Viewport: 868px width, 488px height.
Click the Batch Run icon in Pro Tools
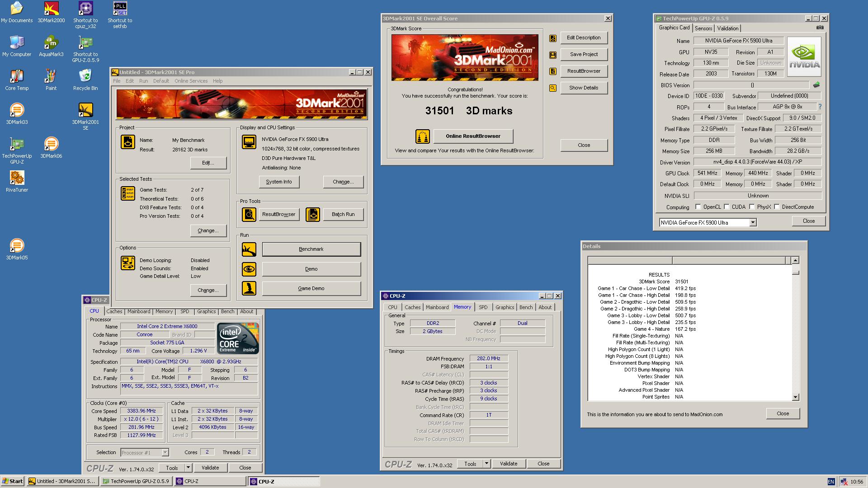tap(313, 214)
